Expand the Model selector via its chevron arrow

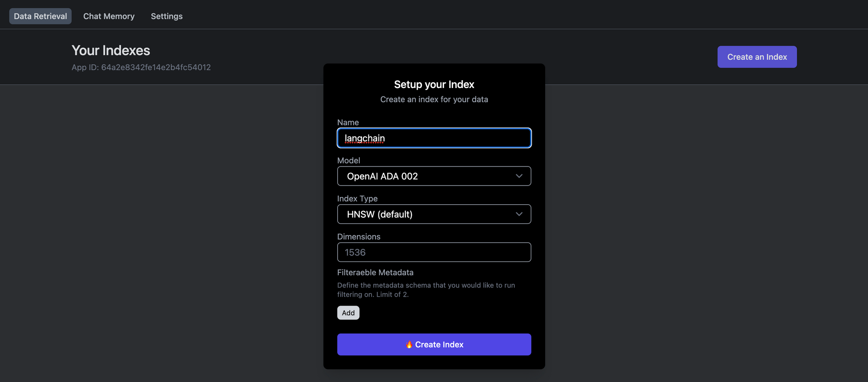click(x=519, y=176)
